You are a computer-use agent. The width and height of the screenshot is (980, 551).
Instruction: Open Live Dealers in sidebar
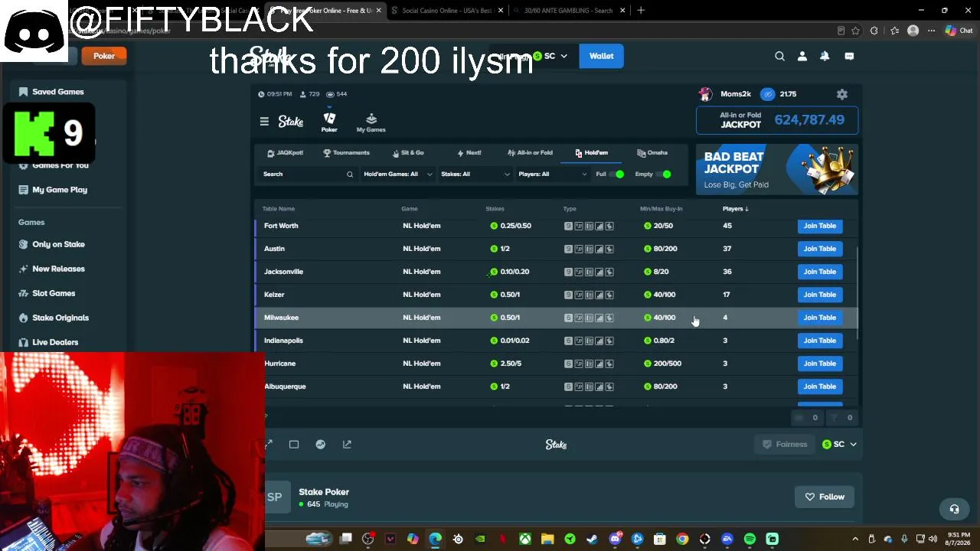[48, 342]
